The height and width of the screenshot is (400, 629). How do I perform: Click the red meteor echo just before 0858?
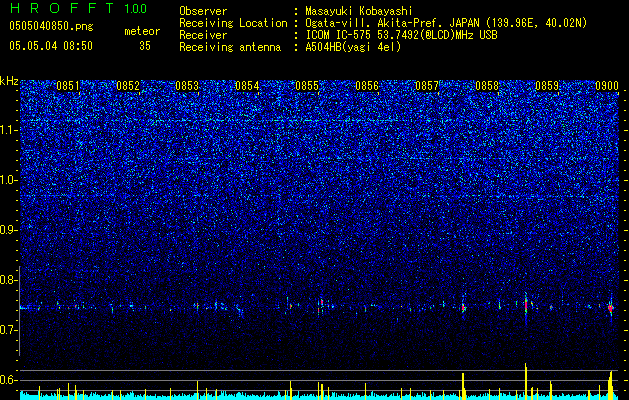[x=463, y=308]
